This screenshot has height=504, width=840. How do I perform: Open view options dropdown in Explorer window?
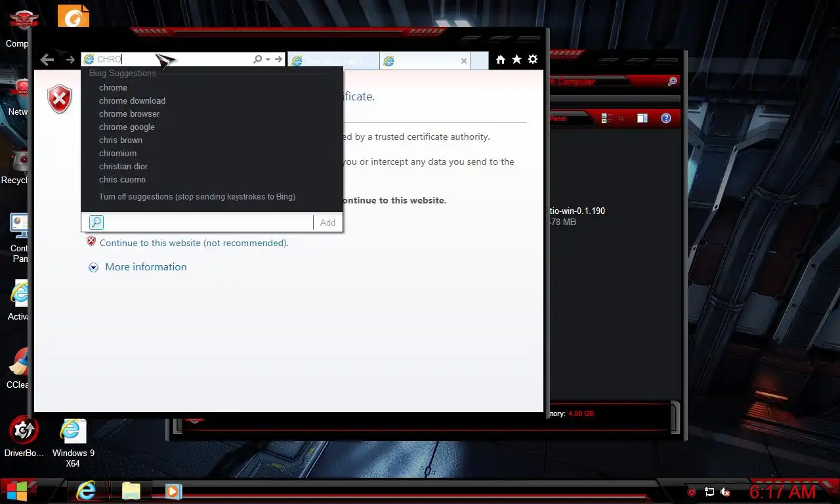click(621, 118)
